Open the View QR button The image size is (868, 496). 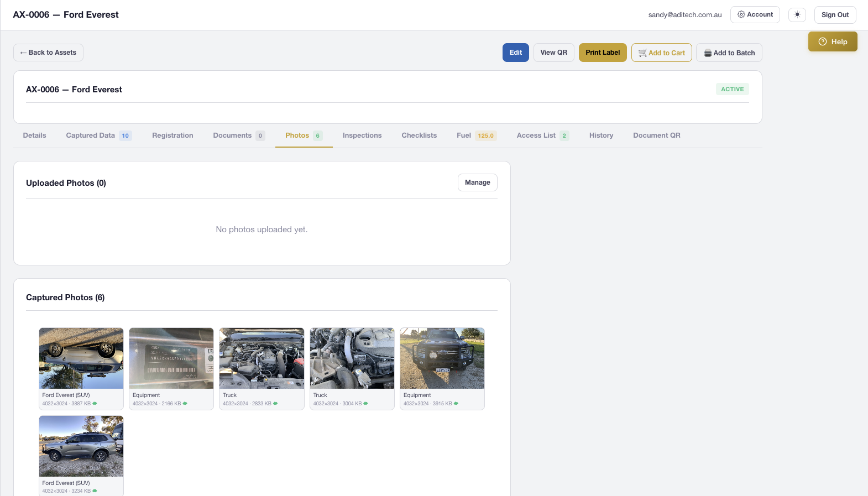(554, 53)
